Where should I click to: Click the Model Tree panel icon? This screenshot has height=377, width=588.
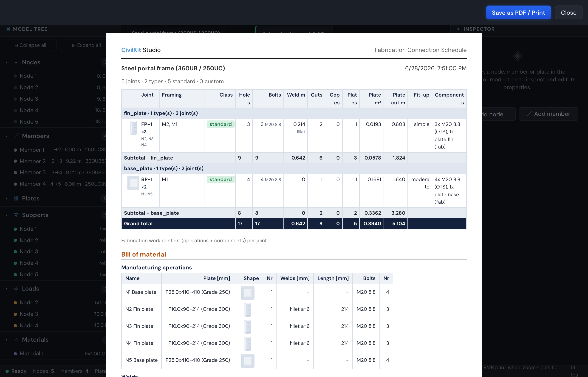(8, 29)
